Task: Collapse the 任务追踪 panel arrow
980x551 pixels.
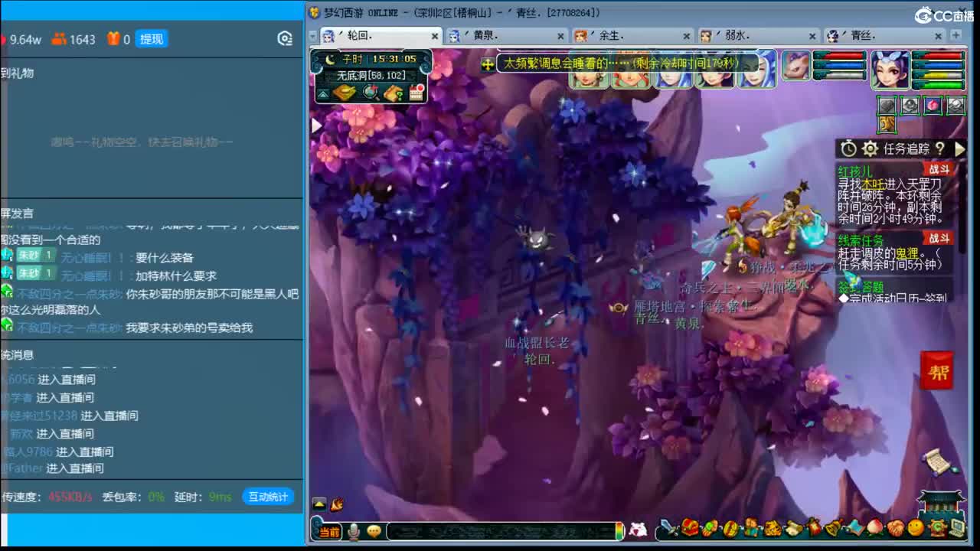Action: (959, 148)
